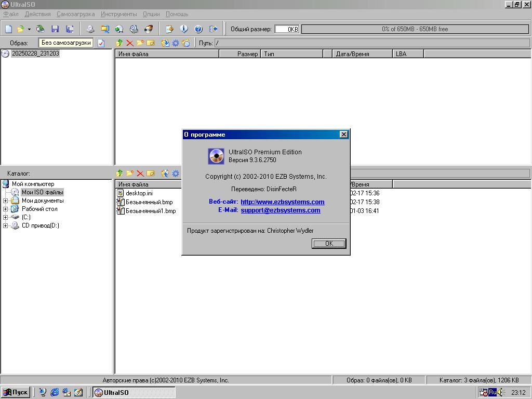Expand the Рабочий стол tree node
Viewport: 532px width, 399px height.
pyautogui.click(x=5, y=209)
